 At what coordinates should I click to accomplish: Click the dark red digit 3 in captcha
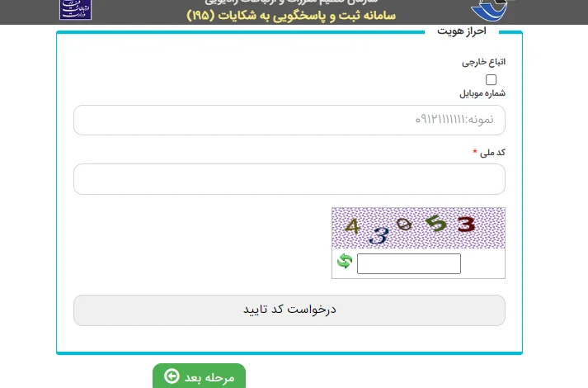point(466,225)
